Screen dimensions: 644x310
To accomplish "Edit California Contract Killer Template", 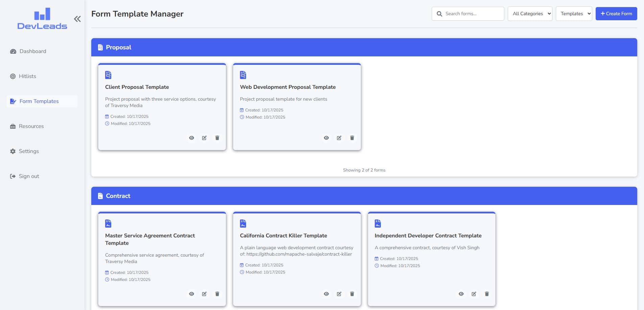I will [x=339, y=294].
